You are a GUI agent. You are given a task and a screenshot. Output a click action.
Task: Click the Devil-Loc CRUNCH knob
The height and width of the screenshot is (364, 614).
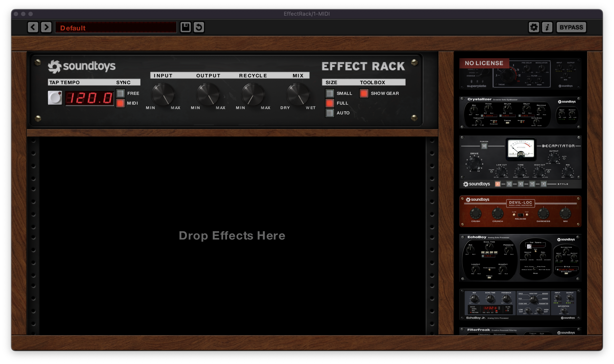498,214
